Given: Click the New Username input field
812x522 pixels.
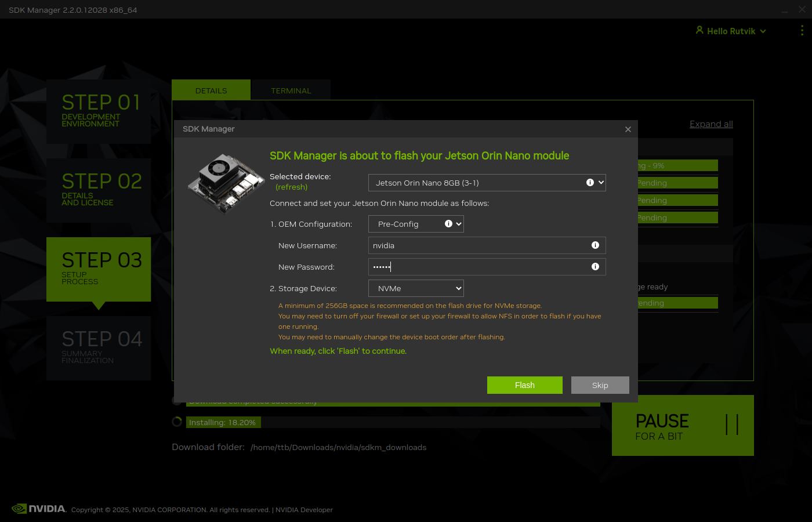Looking at the screenshot, I should (478, 245).
